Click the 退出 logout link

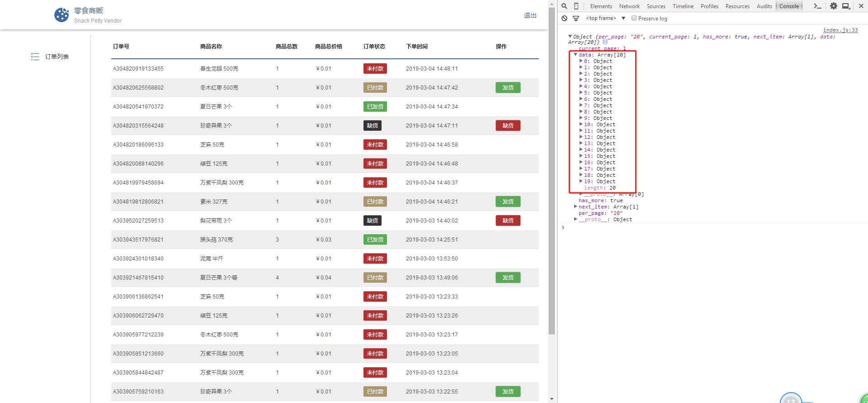(530, 15)
